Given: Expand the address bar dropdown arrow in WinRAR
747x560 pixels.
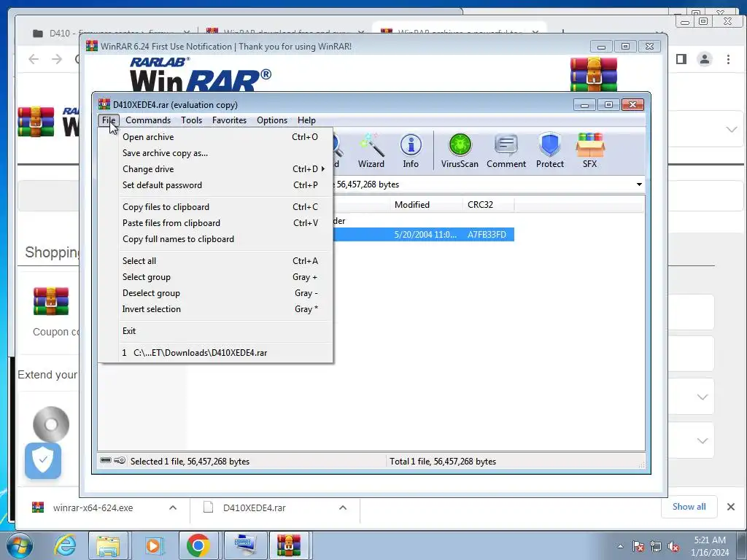Looking at the screenshot, I should (x=639, y=184).
